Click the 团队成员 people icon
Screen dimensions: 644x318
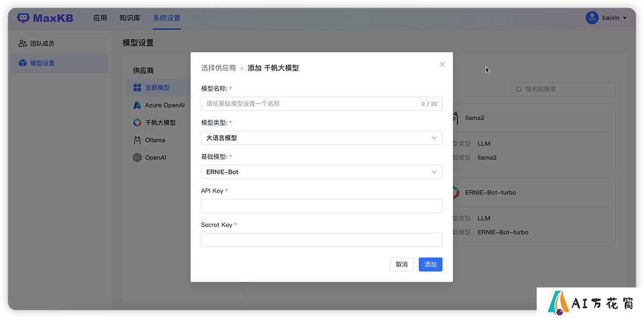pyautogui.click(x=23, y=43)
